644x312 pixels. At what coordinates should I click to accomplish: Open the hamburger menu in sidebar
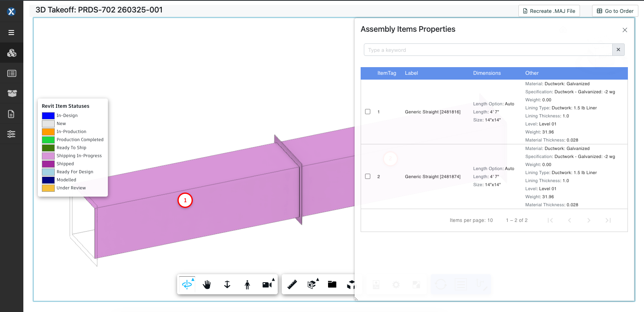[12, 33]
